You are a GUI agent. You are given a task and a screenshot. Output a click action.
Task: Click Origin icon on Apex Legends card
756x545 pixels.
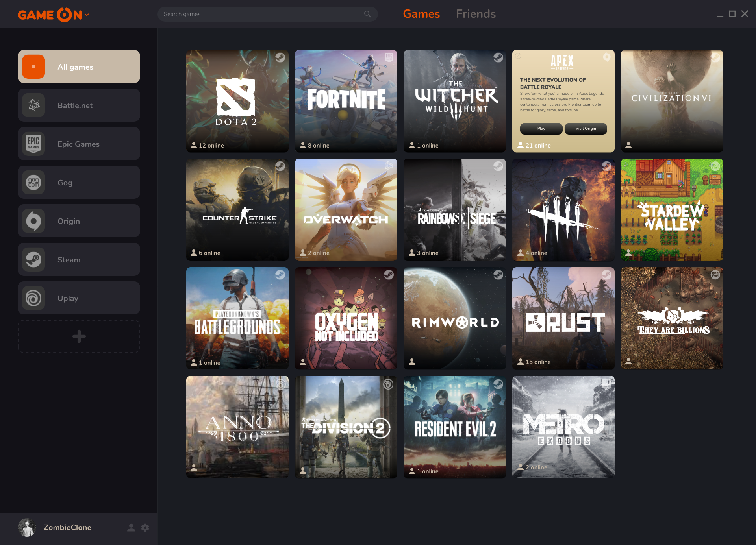[607, 57]
